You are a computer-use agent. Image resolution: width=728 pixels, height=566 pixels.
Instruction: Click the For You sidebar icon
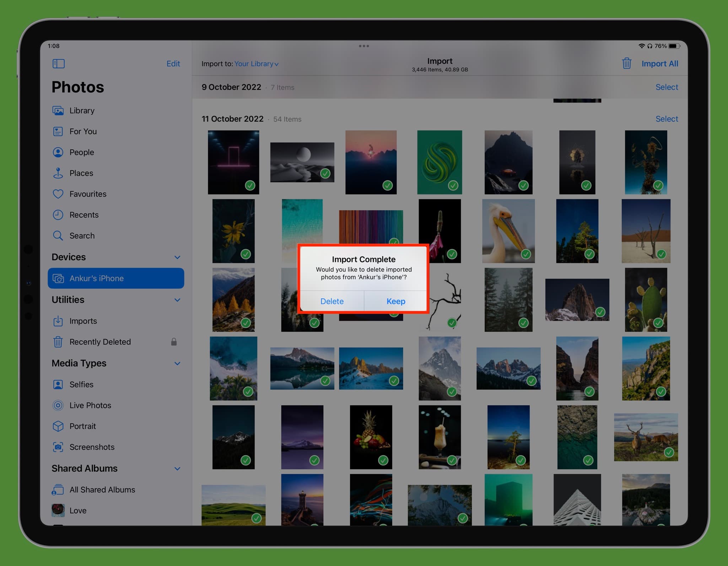pyautogui.click(x=58, y=131)
